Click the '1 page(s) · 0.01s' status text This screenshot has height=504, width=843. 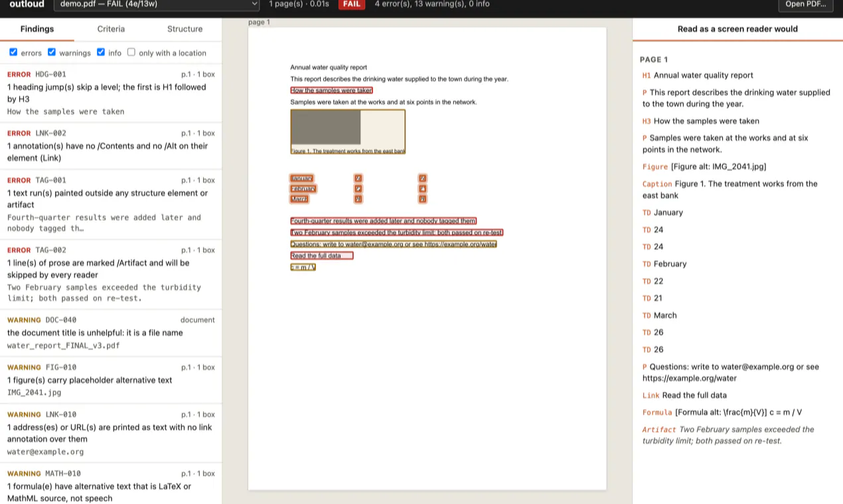tap(299, 4)
